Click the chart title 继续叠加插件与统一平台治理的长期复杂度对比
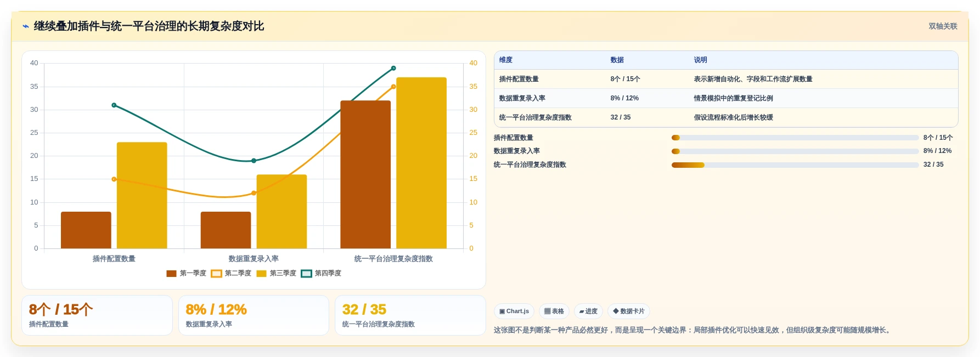 point(149,26)
